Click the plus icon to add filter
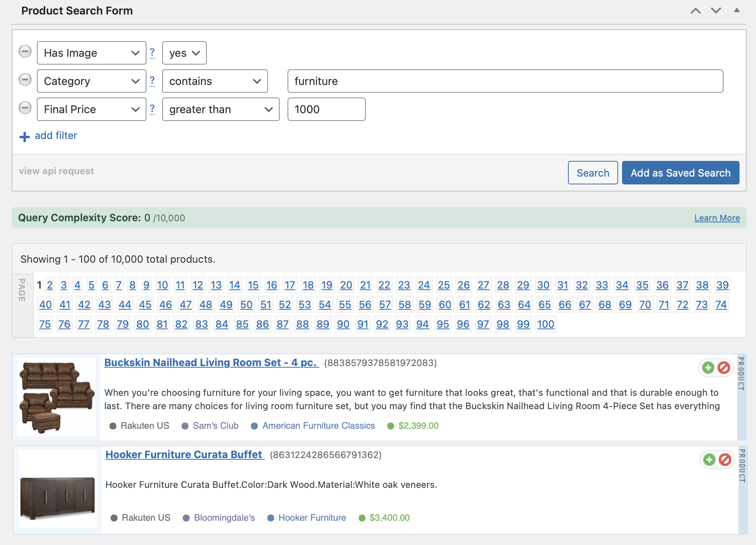756x545 pixels. [x=25, y=137]
